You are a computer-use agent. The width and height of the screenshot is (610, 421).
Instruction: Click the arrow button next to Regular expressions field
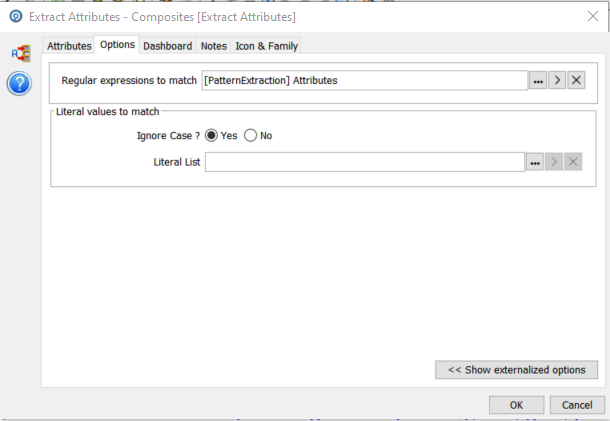click(557, 81)
